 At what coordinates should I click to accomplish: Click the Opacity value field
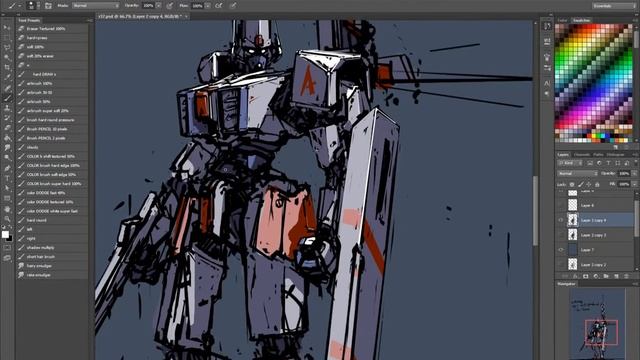[x=148, y=6]
